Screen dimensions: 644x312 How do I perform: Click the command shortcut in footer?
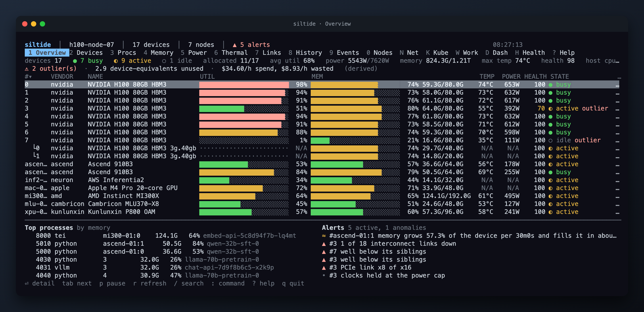228,283
